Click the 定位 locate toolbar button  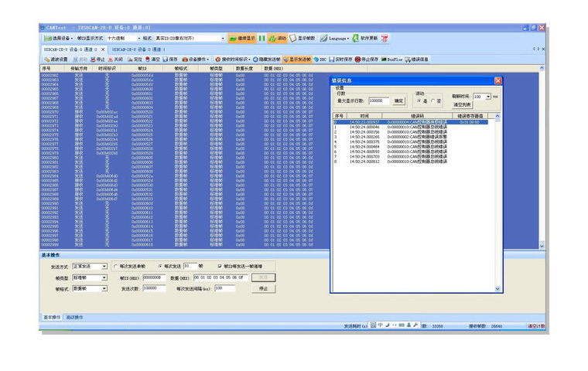point(135,60)
